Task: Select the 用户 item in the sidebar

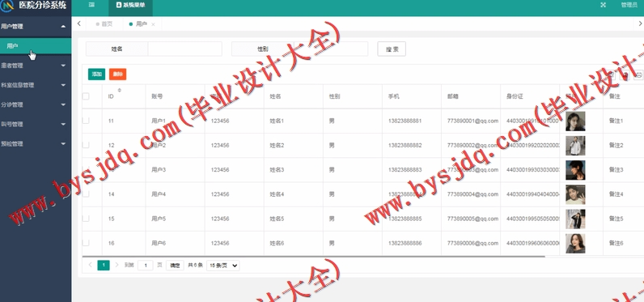Action: 36,46
